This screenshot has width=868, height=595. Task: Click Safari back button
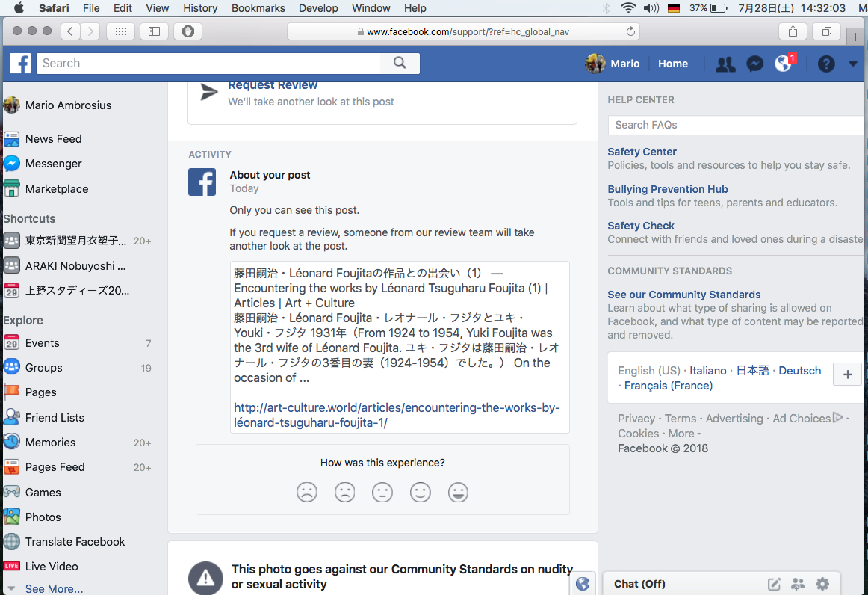69,31
